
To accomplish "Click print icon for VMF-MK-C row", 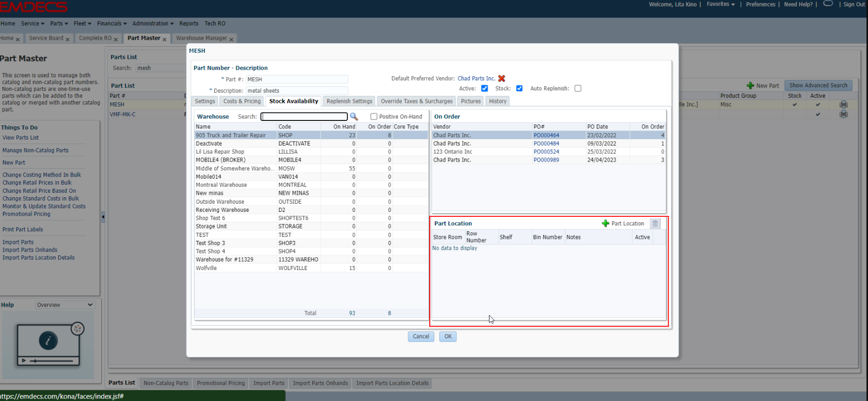I will tap(843, 114).
